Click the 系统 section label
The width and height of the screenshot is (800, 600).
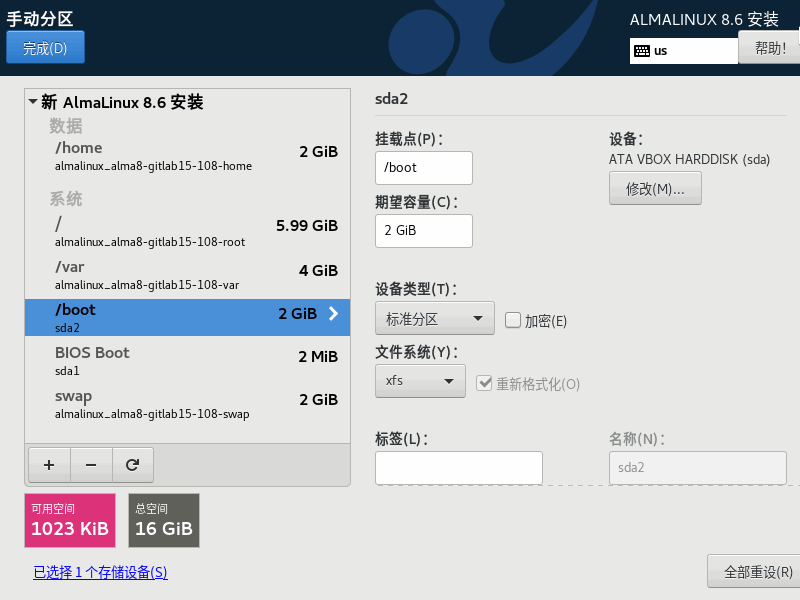click(x=65, y=198)
